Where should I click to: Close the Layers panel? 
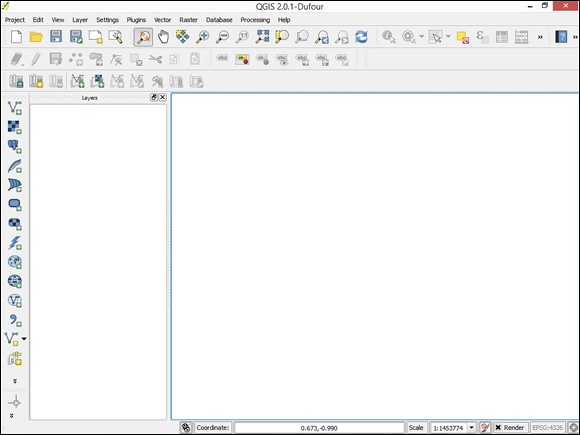pos(162,97)
